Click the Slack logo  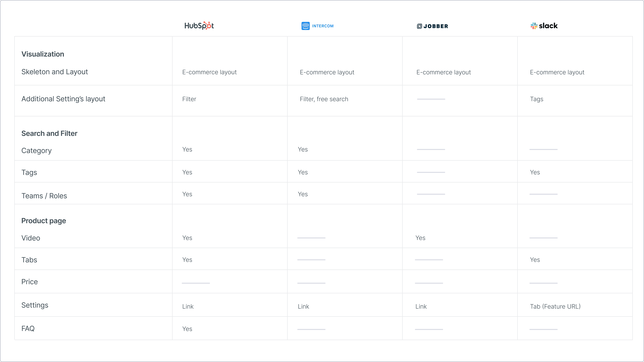click(544, 26)
